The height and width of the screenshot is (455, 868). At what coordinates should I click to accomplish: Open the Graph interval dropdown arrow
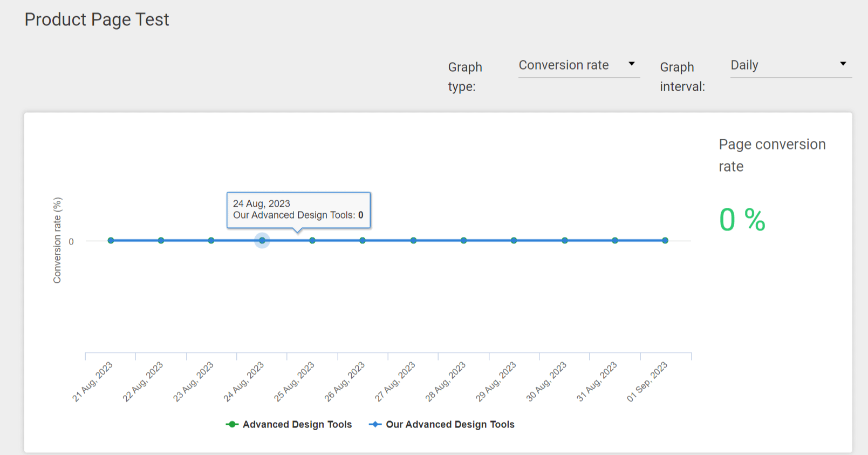point(843,64)
